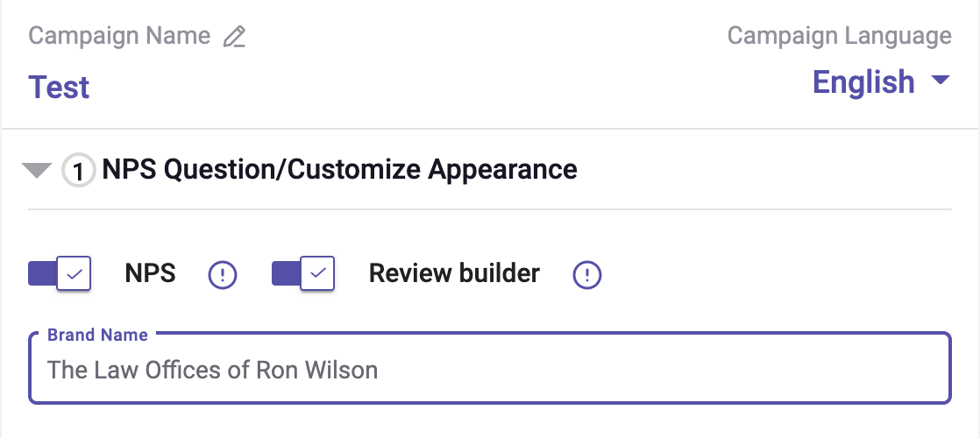The width and height of the screenshot is (980, 438).
Task: Click the pencil icon beside Campaign Name
Action: click(x=234, y=37)
